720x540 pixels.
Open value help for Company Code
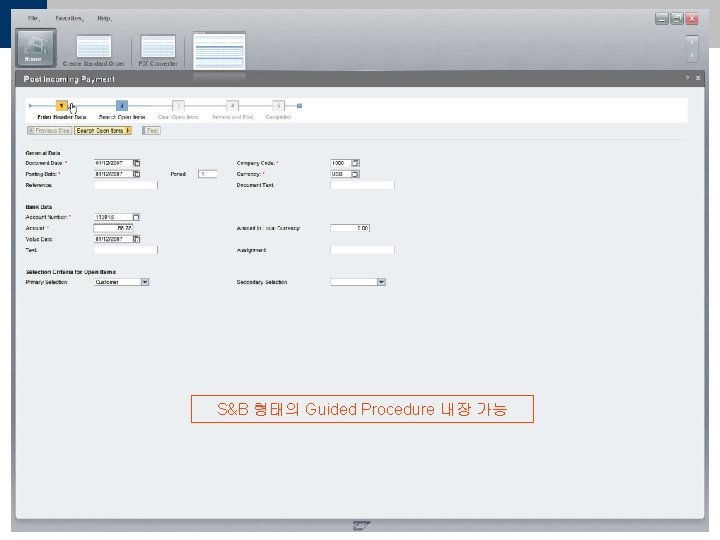[355, 163]
